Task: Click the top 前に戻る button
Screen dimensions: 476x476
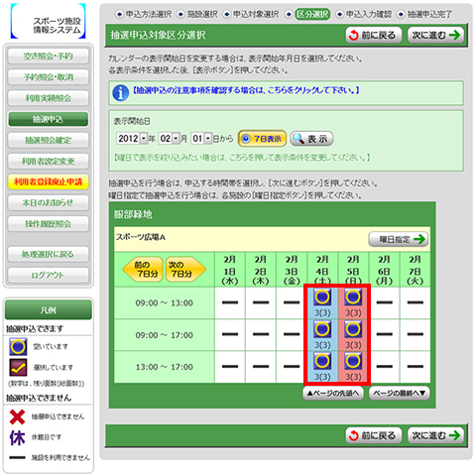Action: (374, 35)
